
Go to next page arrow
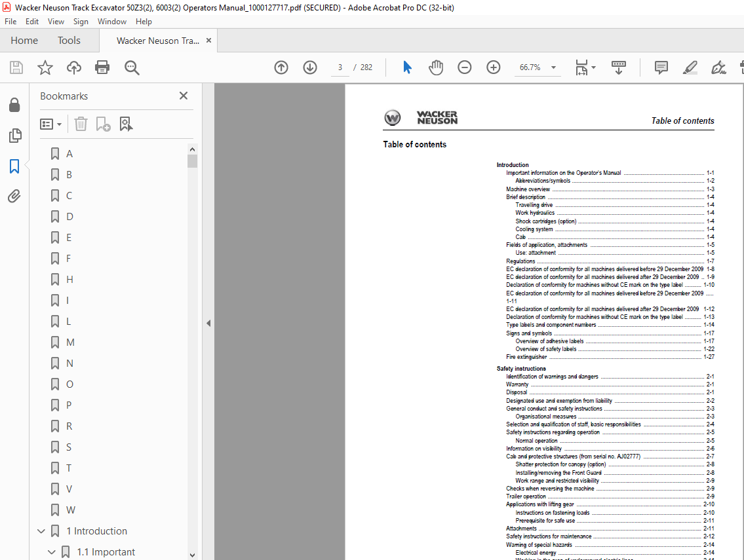pyautogui.click(x=310, y=67)
